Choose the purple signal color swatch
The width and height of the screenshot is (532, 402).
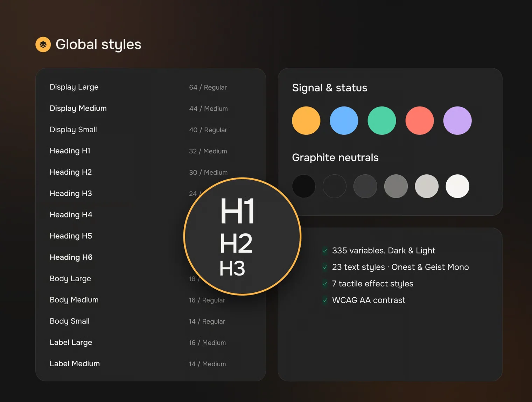457,120
